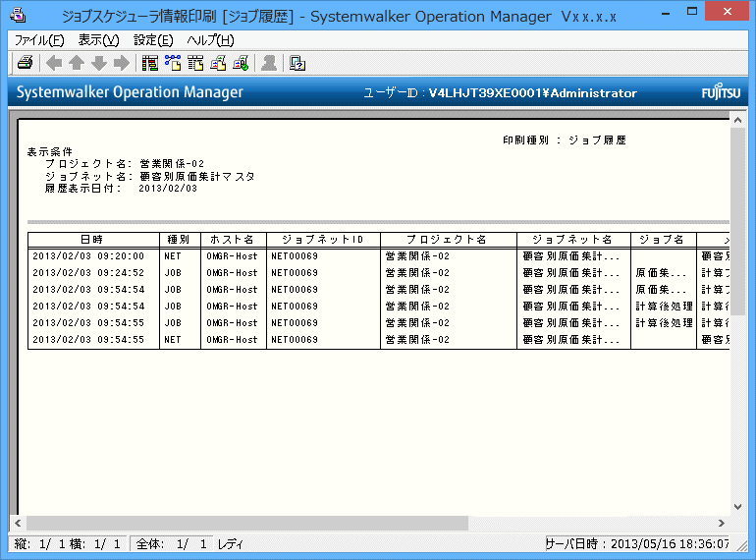
Task: Click the 日時 column header
Action: point(93,240)
